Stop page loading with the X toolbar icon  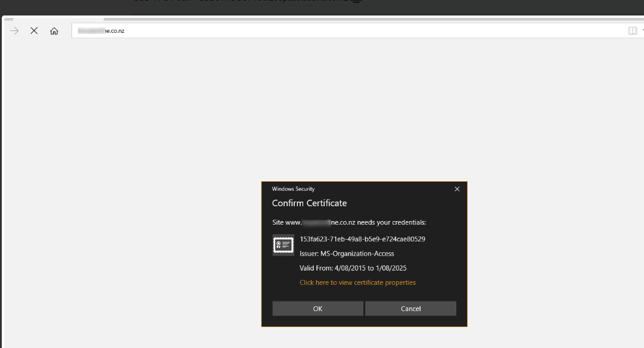[34, 30]
